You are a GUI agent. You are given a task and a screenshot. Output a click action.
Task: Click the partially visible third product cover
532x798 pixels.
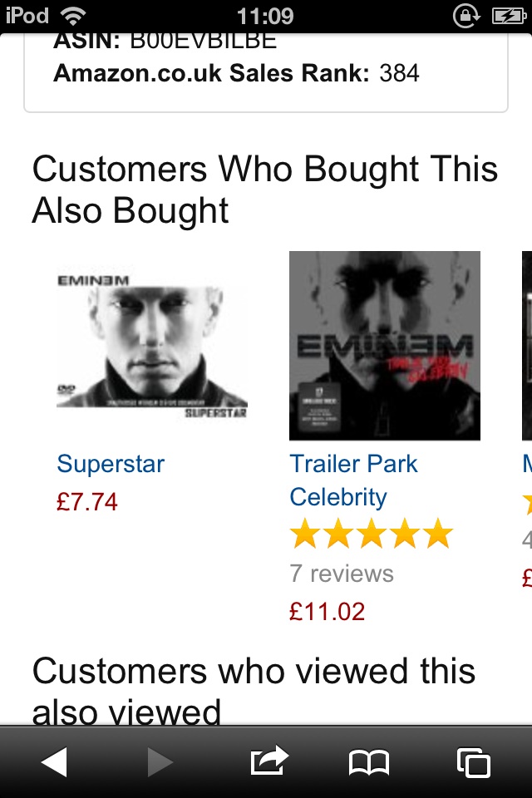click(526, 345)
